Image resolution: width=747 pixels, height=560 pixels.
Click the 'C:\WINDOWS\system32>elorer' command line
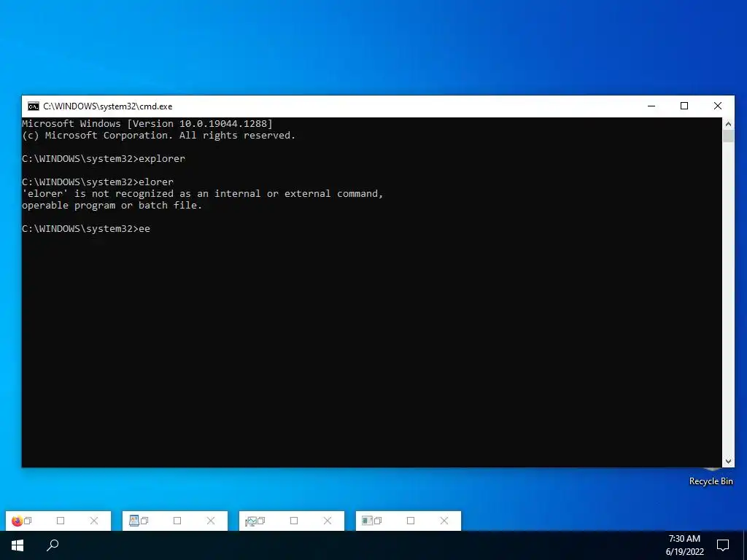tap(98, 182)
